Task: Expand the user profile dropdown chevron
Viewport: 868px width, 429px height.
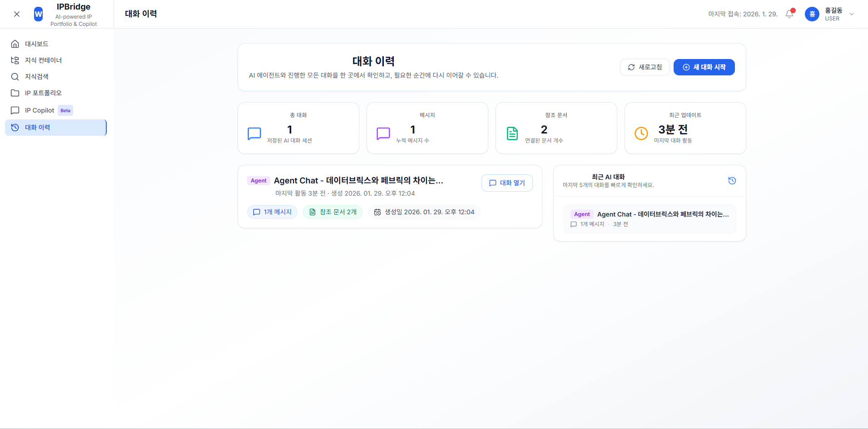Action: point(852,14)
